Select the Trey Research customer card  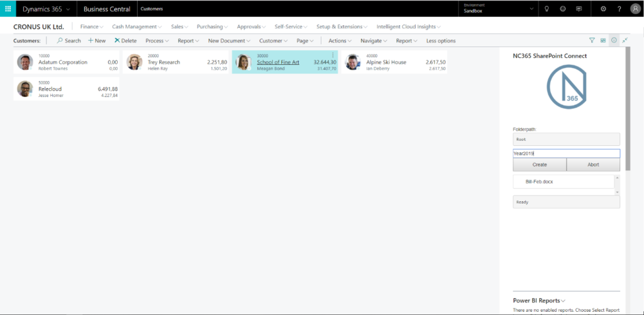click(x=176, y=62)
